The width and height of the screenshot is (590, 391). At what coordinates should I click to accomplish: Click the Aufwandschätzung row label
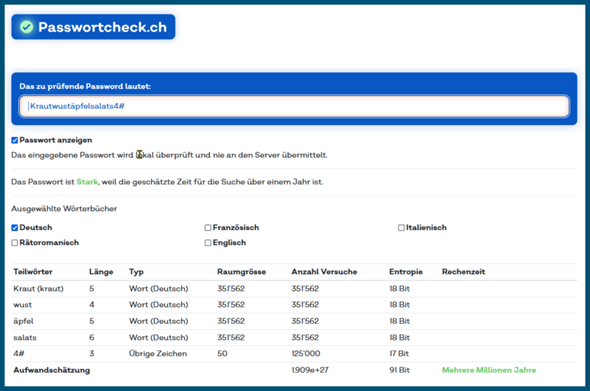(52, 370)
